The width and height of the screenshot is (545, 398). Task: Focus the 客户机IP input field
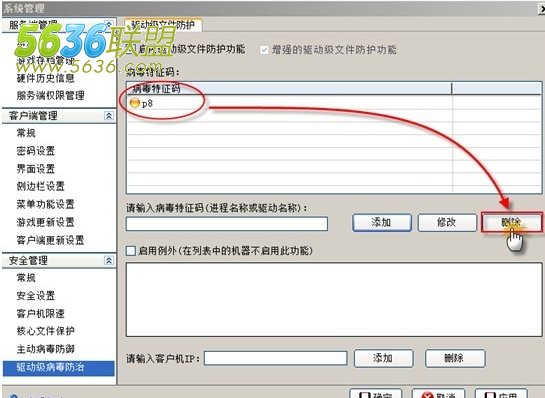275,358
